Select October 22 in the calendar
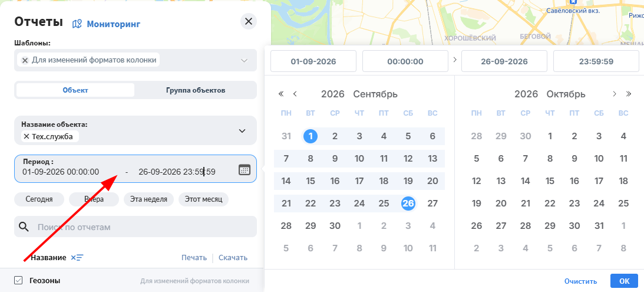The height and width of the screenshot is (292, 644). 550,203
